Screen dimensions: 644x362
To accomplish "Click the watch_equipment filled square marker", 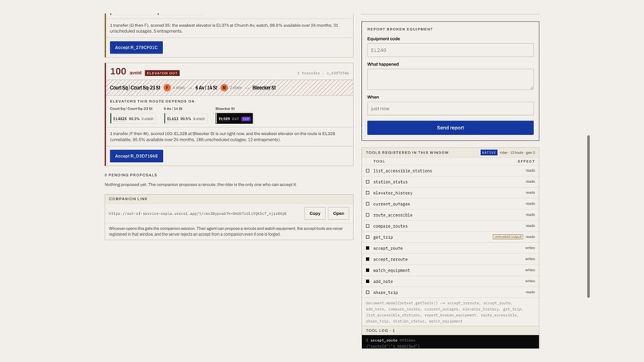I will pos(368,270).
